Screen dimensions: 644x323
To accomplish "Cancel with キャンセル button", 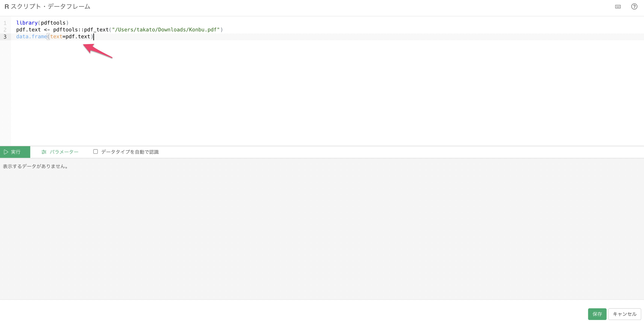I will click(x=625, y=314).
